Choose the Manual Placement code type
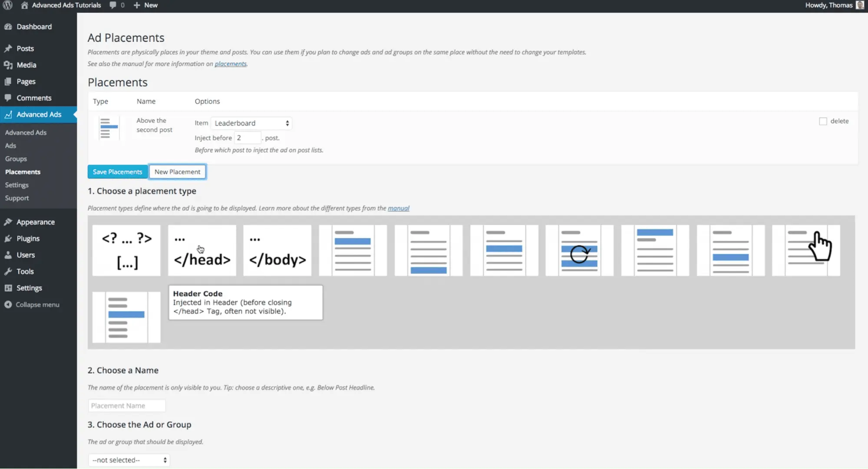Viewport: 868px width, 469px height. coord(126,250)
